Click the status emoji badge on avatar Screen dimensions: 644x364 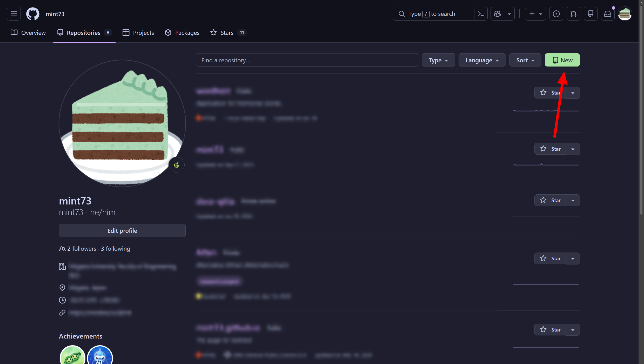[177, 165]
